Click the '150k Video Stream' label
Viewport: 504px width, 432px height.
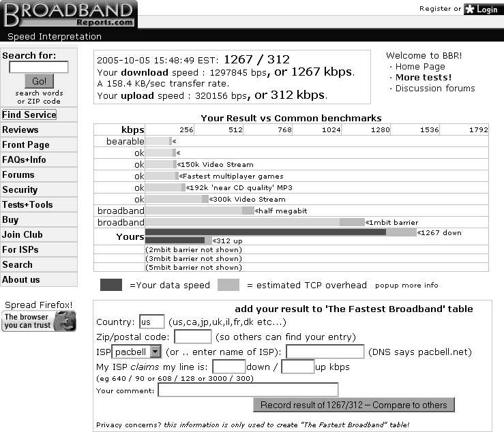pos(215,164)
